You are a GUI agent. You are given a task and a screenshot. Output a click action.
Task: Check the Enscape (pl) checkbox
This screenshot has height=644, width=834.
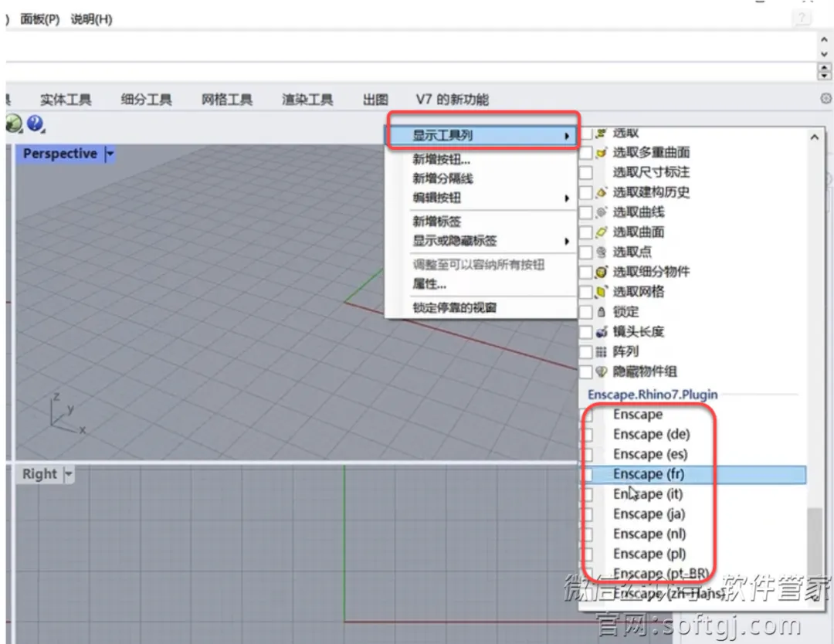click(x=588, y=554)
